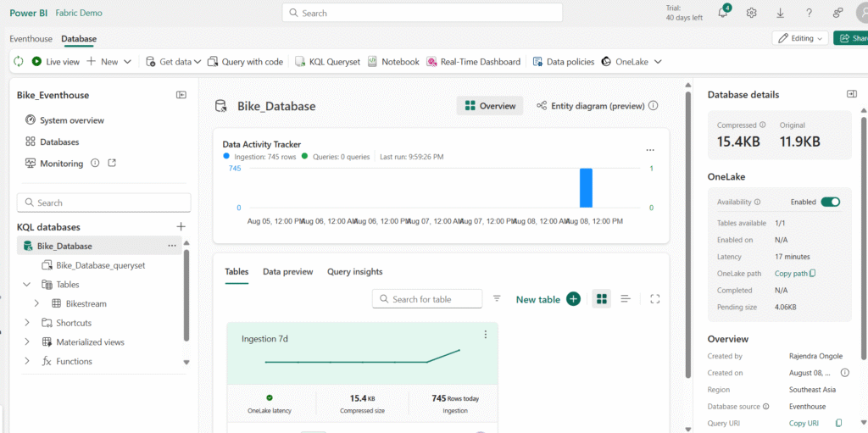Click the Compressed info icon
Viewport: 868px width, 433px height.
coord(762,125)
